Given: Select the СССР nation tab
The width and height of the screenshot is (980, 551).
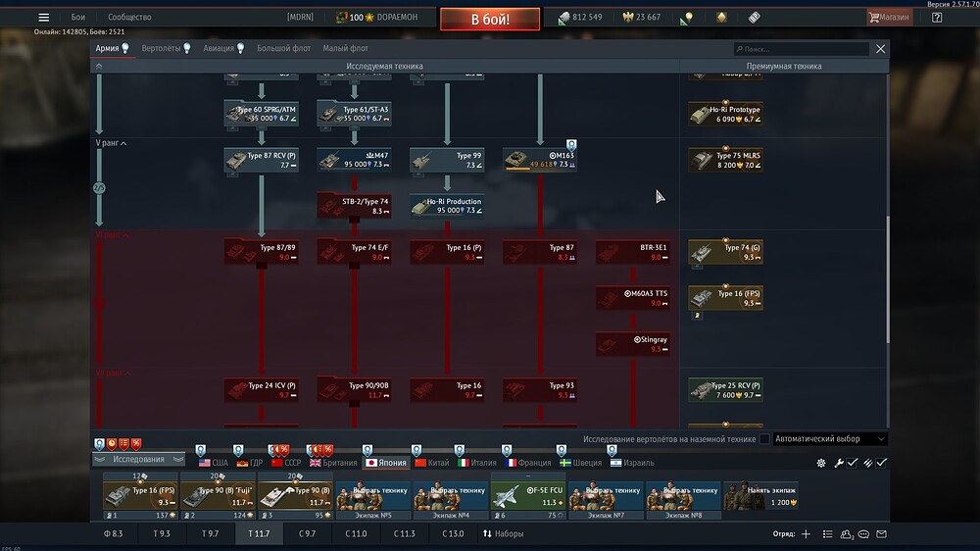Looking at the screenshot, I should (286, 463).
